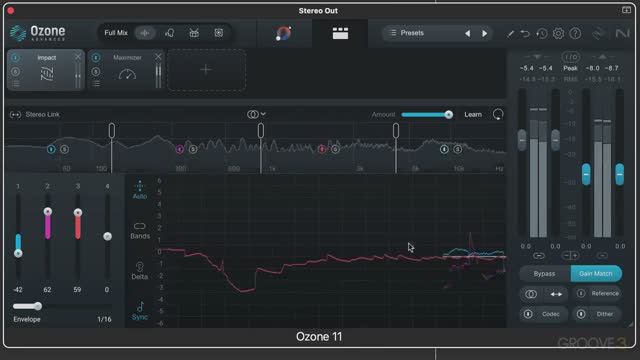
Task: Adjust band 1 impact slider
Action: (x=18, y=253)
